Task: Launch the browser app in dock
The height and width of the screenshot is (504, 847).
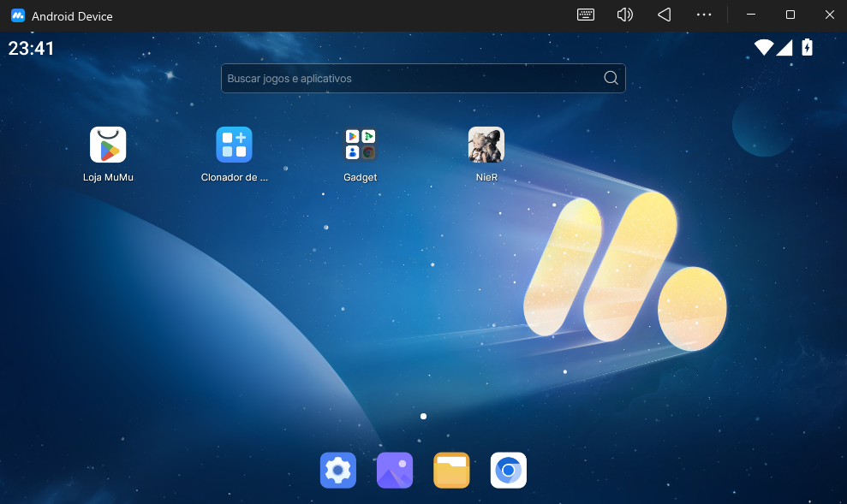Action: click(509, 470)
